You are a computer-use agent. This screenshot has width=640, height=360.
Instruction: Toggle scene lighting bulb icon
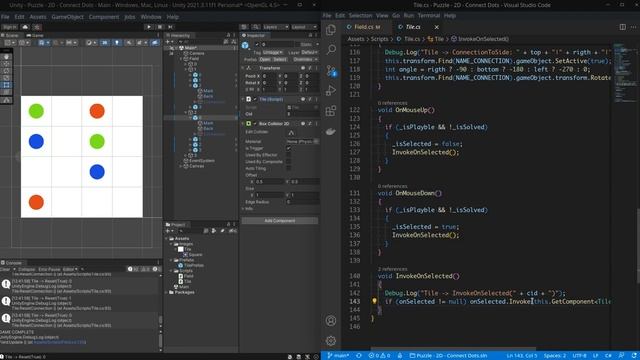click(x=117, y=42)
